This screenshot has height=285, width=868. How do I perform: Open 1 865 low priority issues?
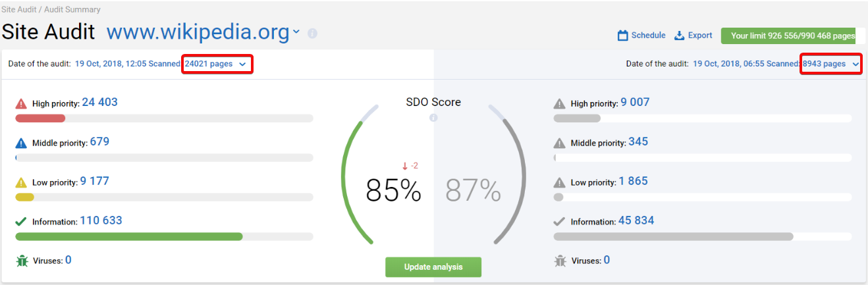pyautogui.click(x=634, y=181)
